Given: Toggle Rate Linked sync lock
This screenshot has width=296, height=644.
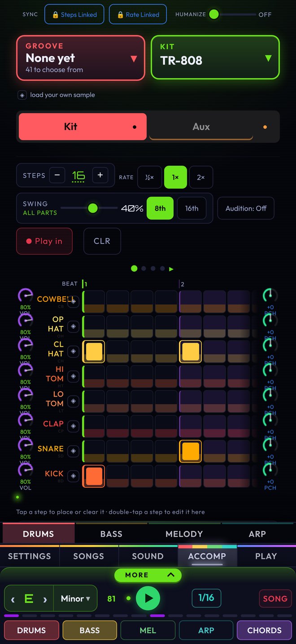Looking at the screenshot, I should (138, 14).
